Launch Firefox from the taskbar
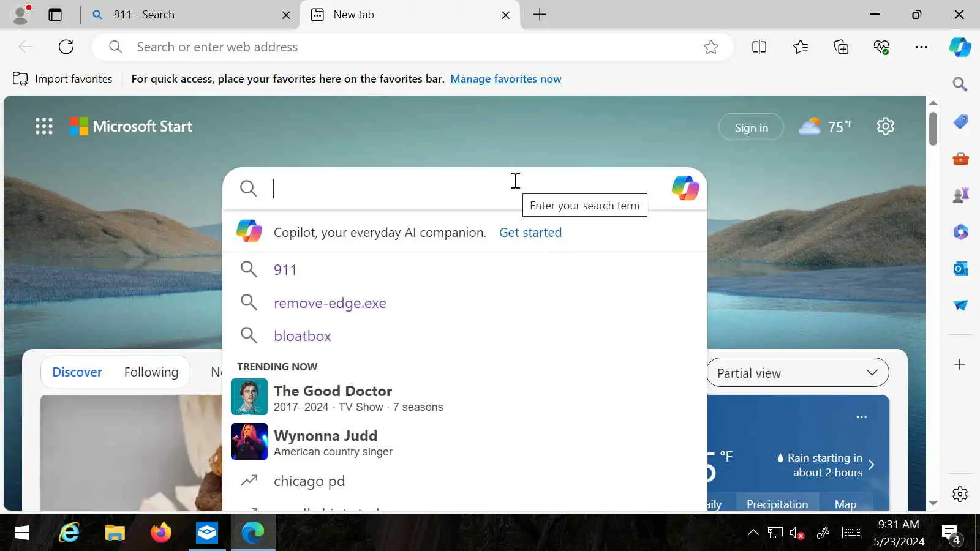Image resolution: width=980 pixels, height=551 pixels. click(161, 533)
